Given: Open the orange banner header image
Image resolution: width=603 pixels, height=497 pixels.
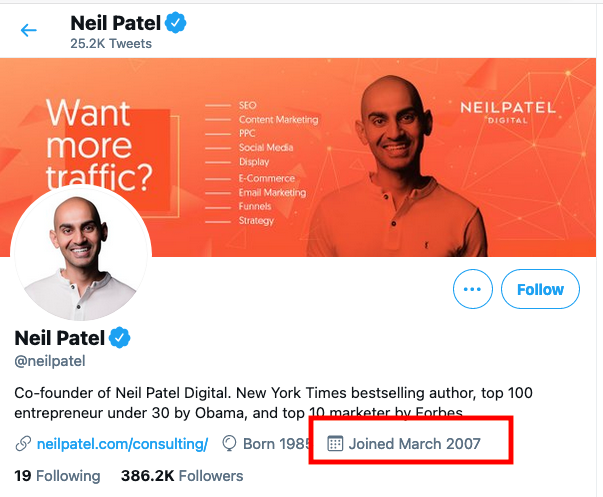Looking at the screenshot, I should 298,157.
